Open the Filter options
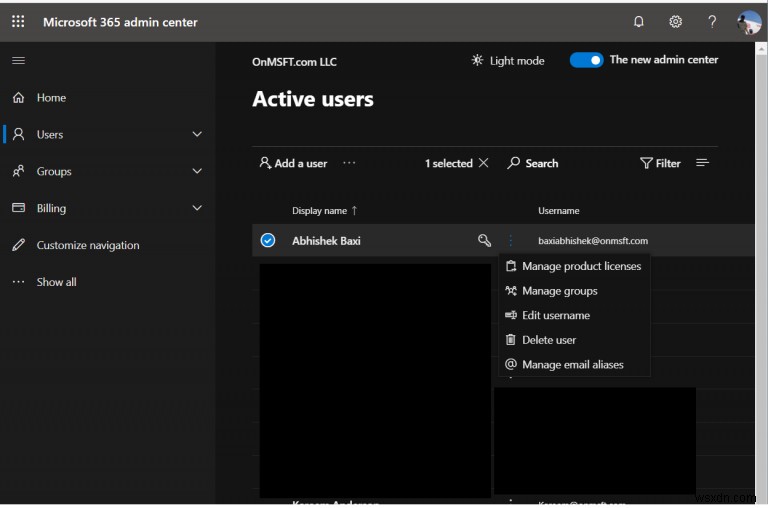Screen dimensions: 768x508 coord(660,163)
